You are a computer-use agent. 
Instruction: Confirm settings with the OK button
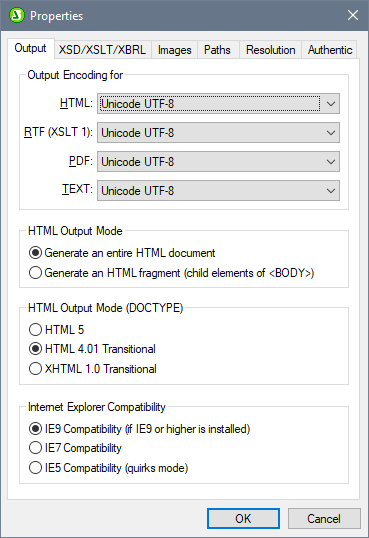click(243, 518)
